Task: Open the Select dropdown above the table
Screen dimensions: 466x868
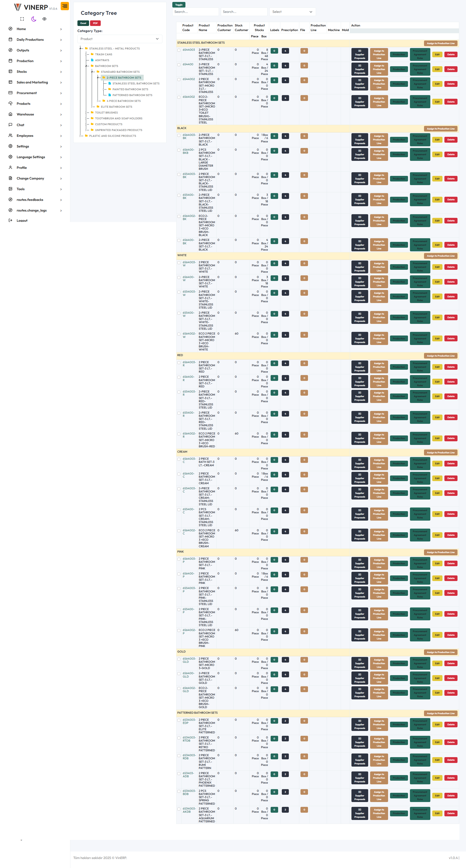Action: (292, 12)
